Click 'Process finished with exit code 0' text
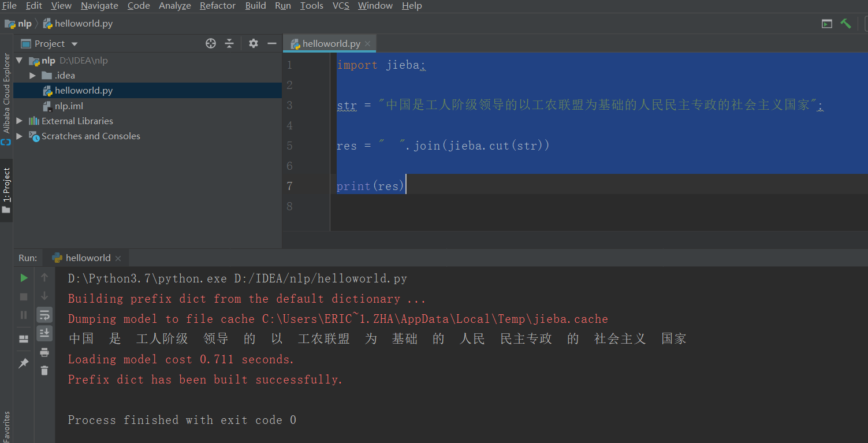The width and height of the screenshot is (868, 443). coord(182,420)
